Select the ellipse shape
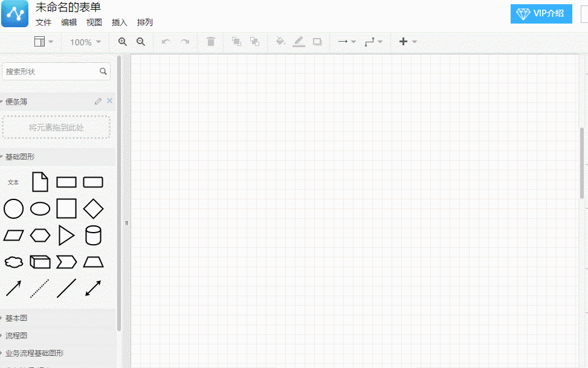 40,209
